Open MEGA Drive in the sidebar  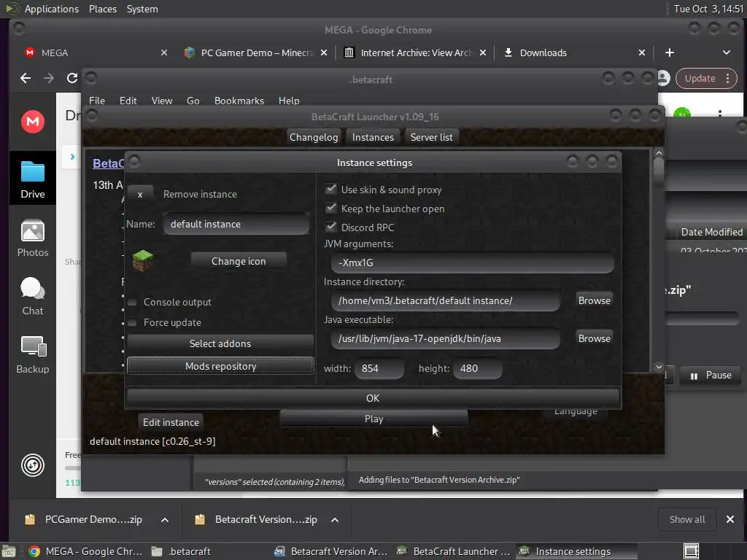click(x=32, y=179)
